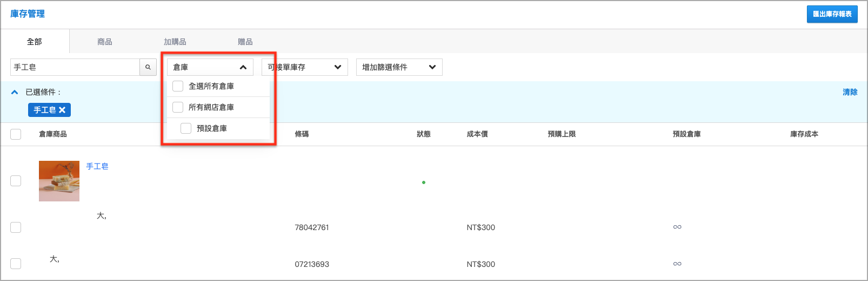
Task: Click the 條碼 column header
Action: pyautogui.click(x=302, y=134)
